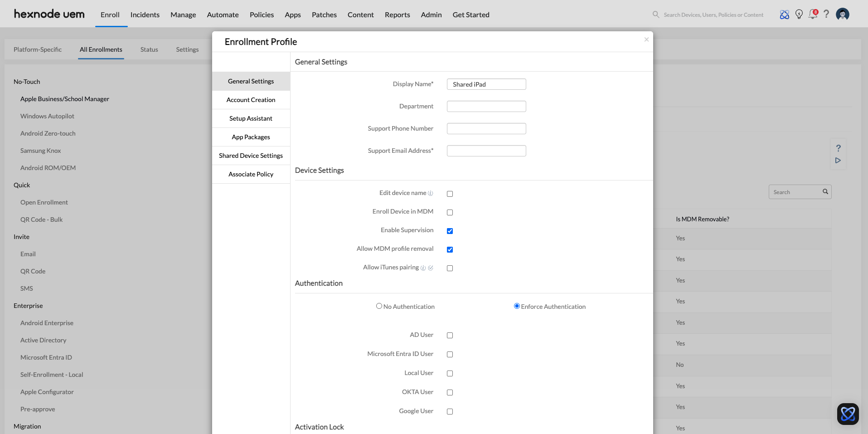868x434 pixels.
Task: Click the Support Email Address input field
Action: (x=486, y=151)
